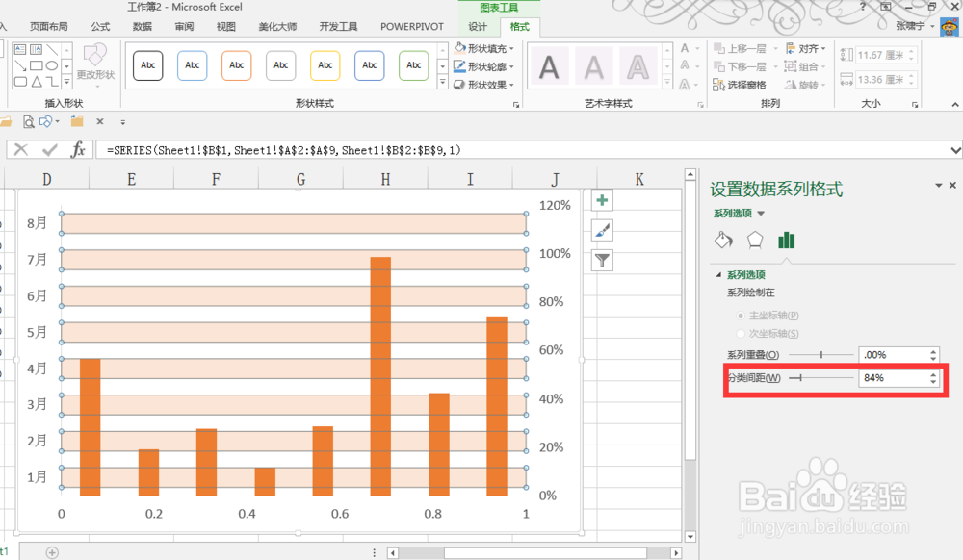Click the print preview icon
The height and width of the screenshot is (560, 963).
(x=28, y=121)
